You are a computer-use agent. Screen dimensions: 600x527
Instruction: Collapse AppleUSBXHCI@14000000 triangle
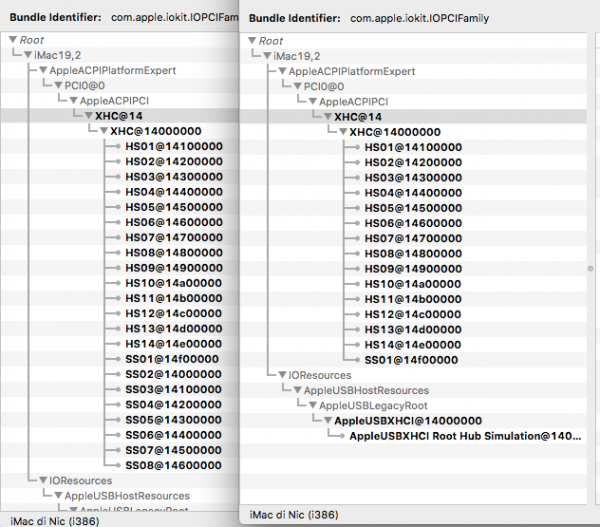point(328,421)
